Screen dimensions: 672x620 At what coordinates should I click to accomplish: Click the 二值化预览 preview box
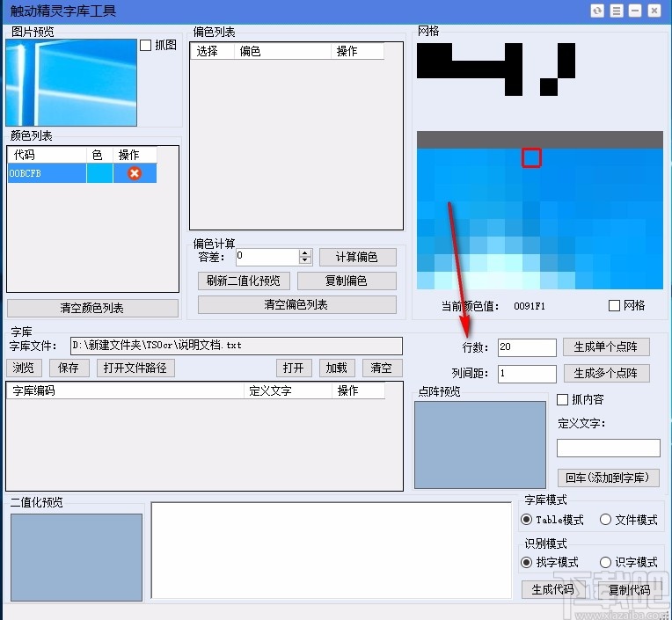[x=77, y=558]
